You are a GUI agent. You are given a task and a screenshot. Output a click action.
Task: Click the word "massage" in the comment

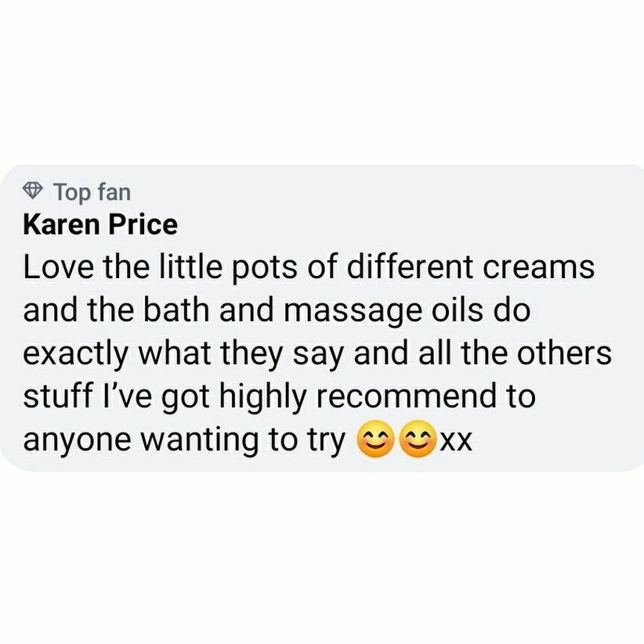(353, 313)
